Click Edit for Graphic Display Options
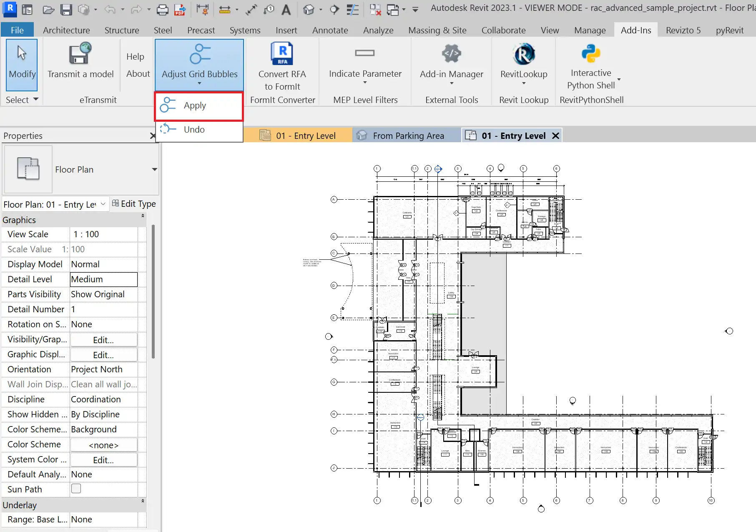Viewport: 756px width, 532px height. click(103, 355)
